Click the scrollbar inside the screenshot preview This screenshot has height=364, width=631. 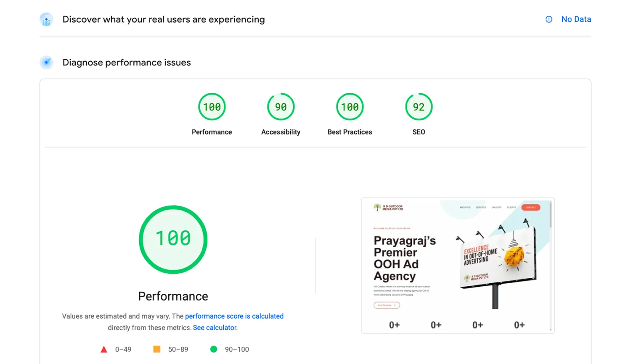(550, 214)
